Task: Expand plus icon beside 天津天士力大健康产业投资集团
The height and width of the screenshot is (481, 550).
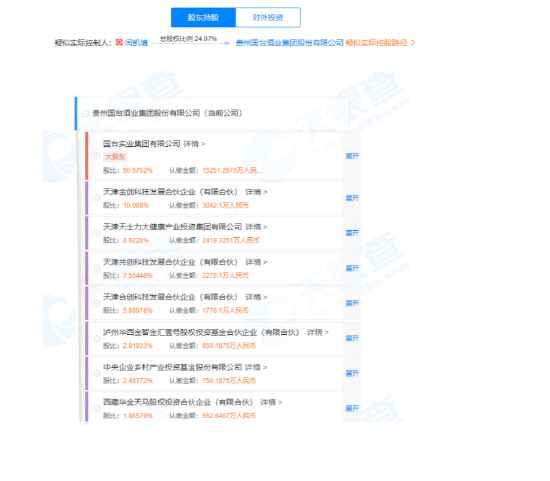Action: 97,233
